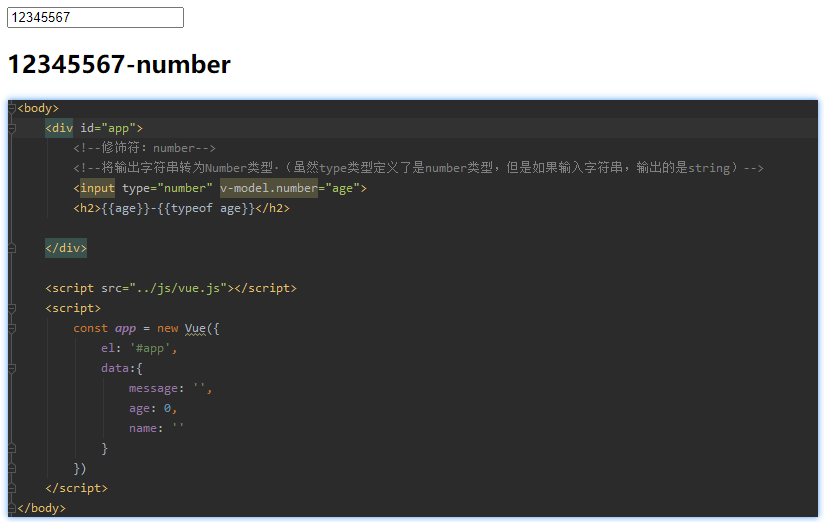The height and width of the screenshot is (522, 824).
Task: Click the id="app" attribute text
Action: pyautogui.click(x=108, y=128)
